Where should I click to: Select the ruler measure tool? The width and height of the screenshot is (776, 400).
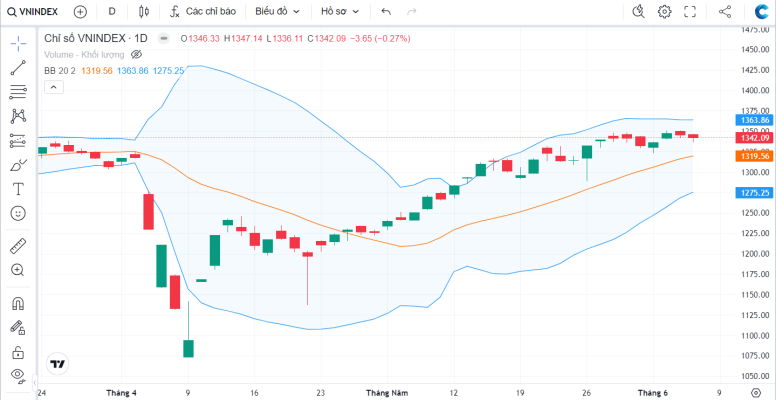(18, 246)
